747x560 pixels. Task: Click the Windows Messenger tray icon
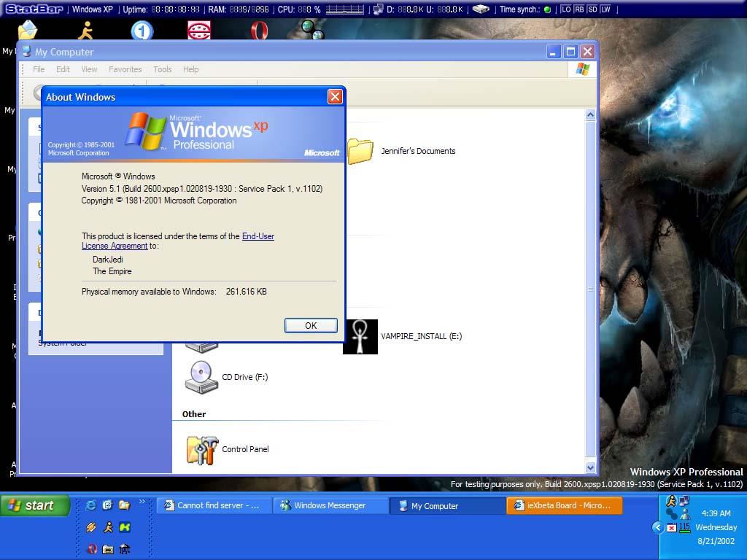(684, 514)
